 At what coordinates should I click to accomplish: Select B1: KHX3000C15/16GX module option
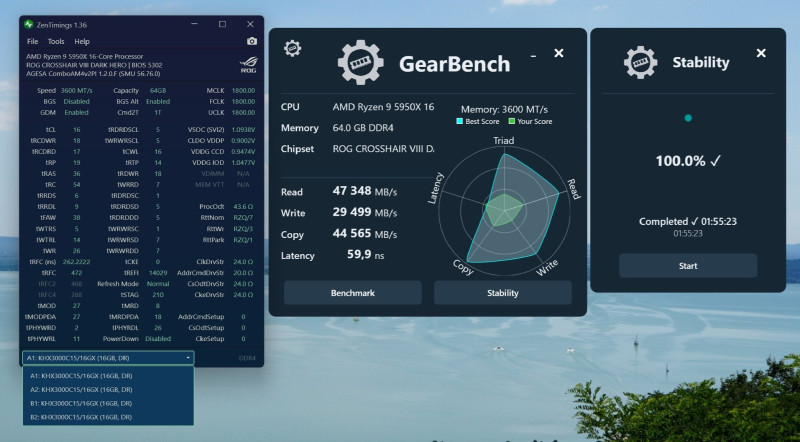(x=108, y=403)
